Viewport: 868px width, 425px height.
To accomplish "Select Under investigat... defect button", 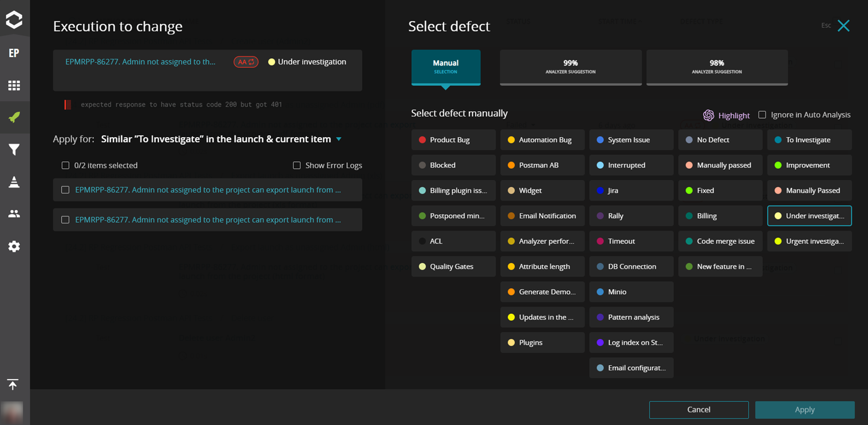I will 809,216.
